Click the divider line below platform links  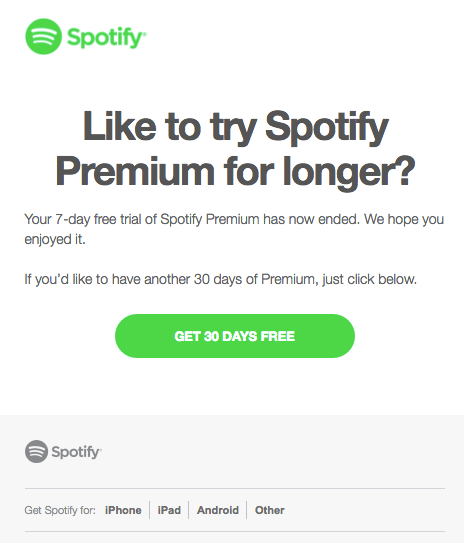[x=235, y=532]
